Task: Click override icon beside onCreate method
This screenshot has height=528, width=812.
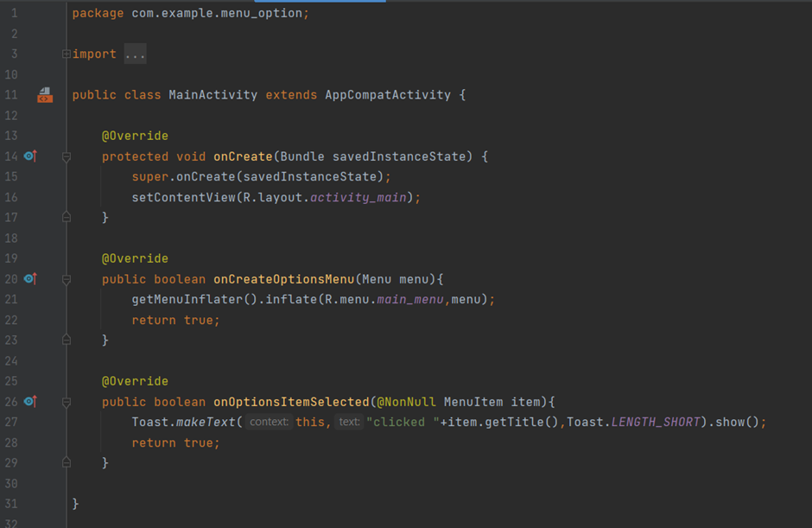Action: tap(30, 156)
